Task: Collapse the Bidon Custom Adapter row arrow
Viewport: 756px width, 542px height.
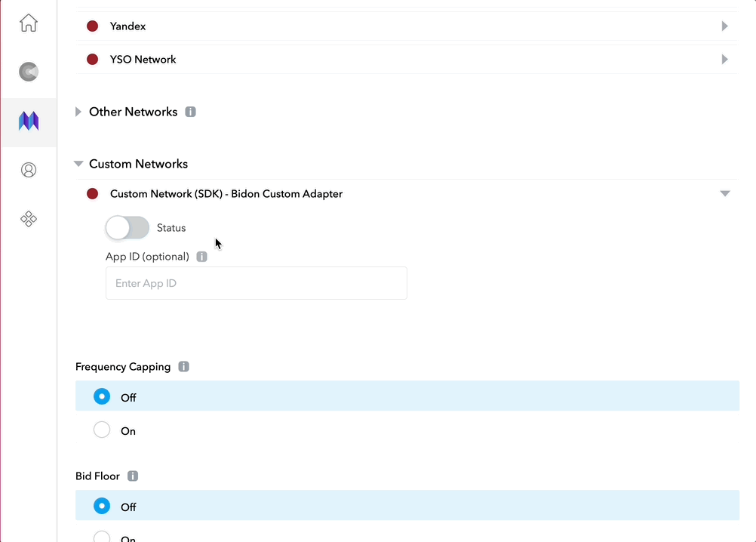Action: tap(724, 194)
